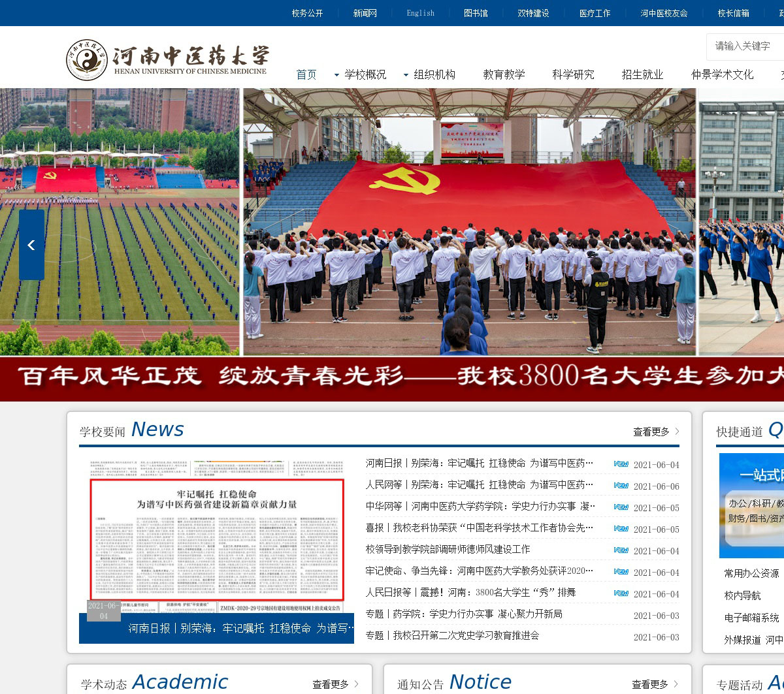
Task: Open the central carousel flag-ceremony photo
Action: tap(470, 222)
